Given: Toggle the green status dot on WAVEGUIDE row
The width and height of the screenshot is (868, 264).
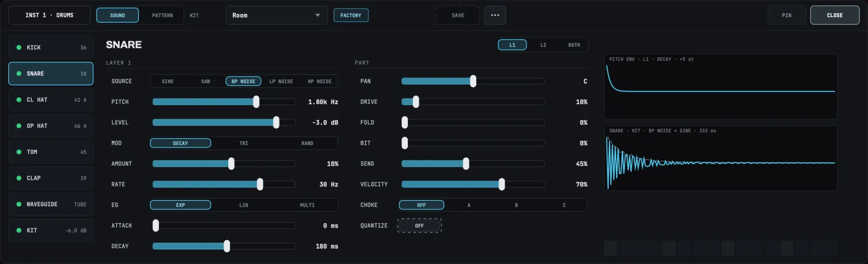Looking at the screenshot, I should tap(19, 204).
